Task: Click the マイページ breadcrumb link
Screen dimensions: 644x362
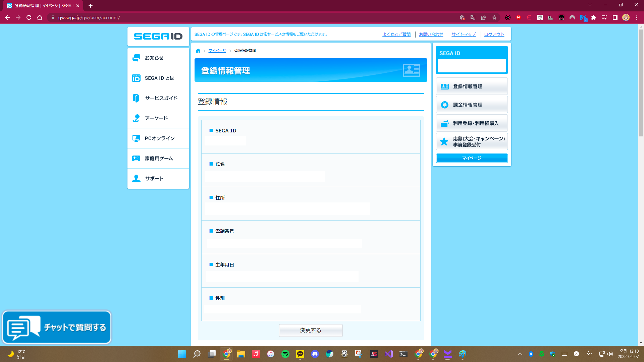Action: 217,51
